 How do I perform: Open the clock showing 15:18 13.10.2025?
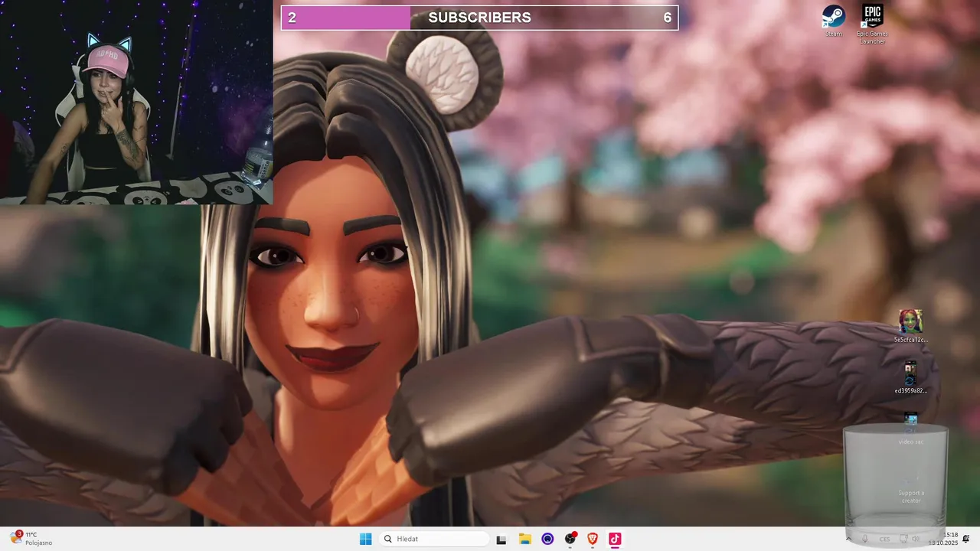[x=943, y=539]
